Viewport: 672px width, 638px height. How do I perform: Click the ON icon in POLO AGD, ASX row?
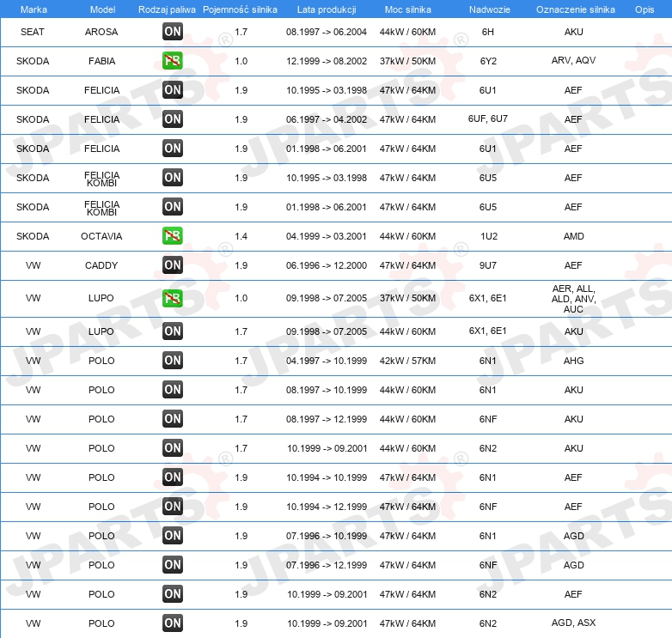pyautogui.click(x=173, y=623)
